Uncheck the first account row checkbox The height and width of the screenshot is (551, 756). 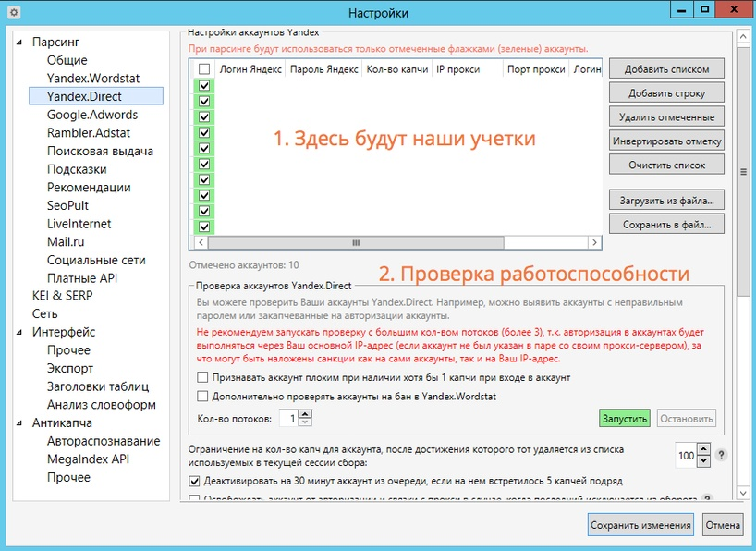coord(204,85)
